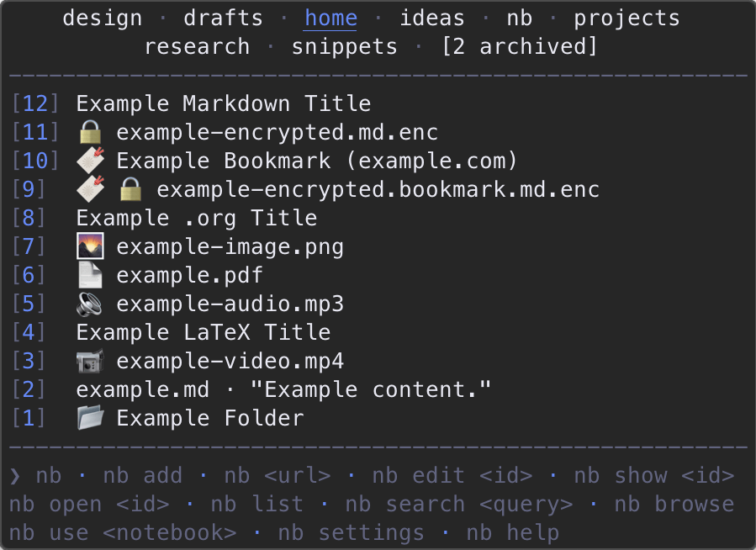Select the underlined home notebook
Image resolution: width=756 pixels, height=550 pixels.
330,19
